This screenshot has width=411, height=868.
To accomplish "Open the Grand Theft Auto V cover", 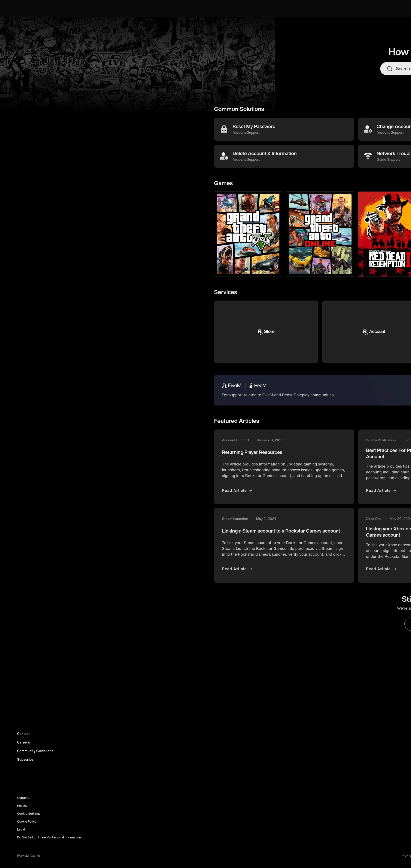I will pos(248,234).
